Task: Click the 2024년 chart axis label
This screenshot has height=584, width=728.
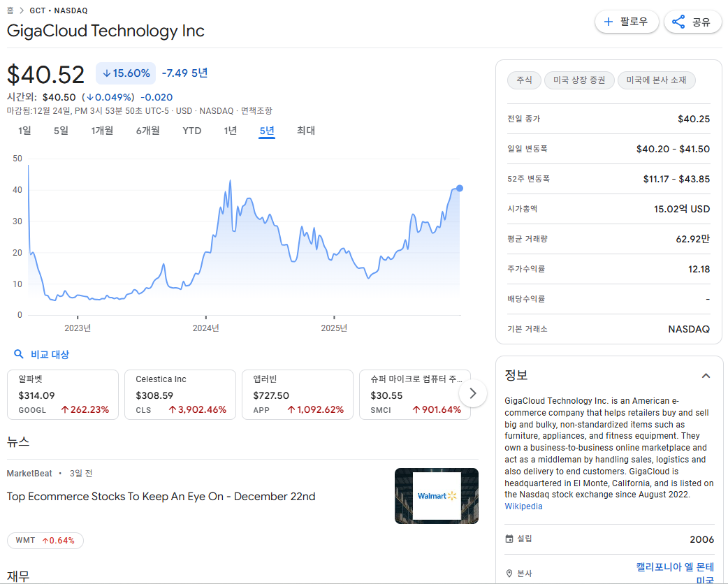Action: (205, 328)
